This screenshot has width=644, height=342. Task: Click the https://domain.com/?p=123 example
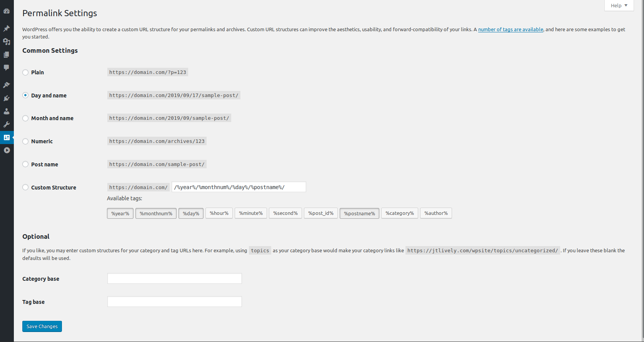pyautogui.click(x=148, y=72)
